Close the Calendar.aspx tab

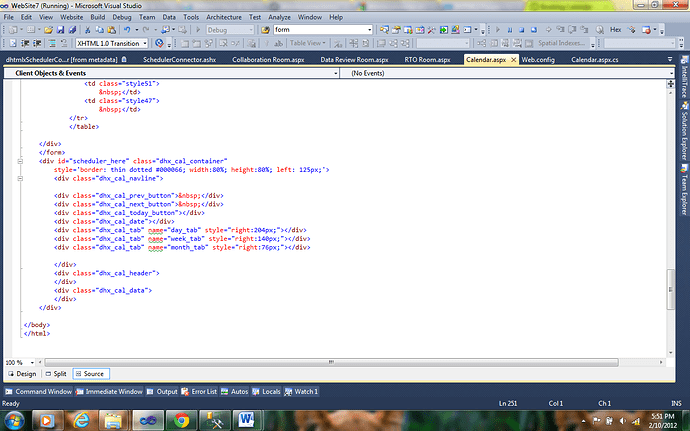513,59
